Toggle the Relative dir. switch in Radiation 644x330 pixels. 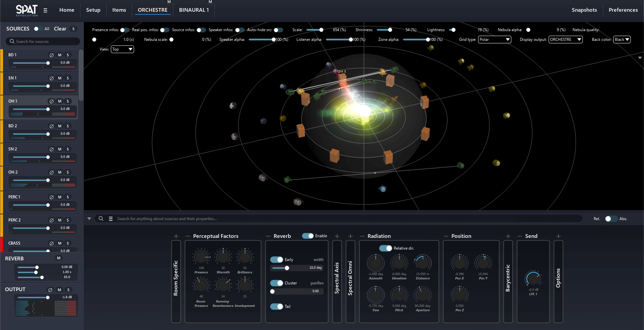point(385,248)
